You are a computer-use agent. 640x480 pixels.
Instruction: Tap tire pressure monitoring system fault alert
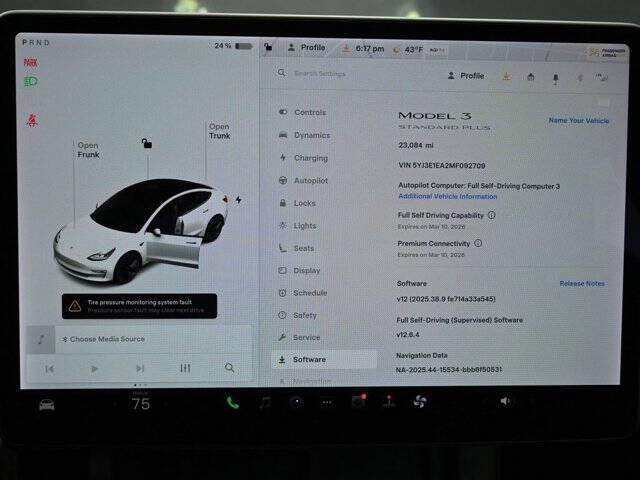coord(140,306)
